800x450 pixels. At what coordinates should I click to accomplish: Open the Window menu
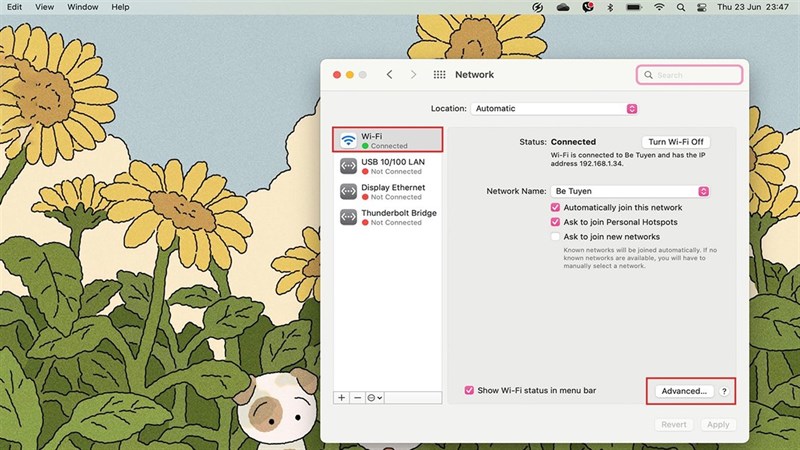click(x=83, y=7)
